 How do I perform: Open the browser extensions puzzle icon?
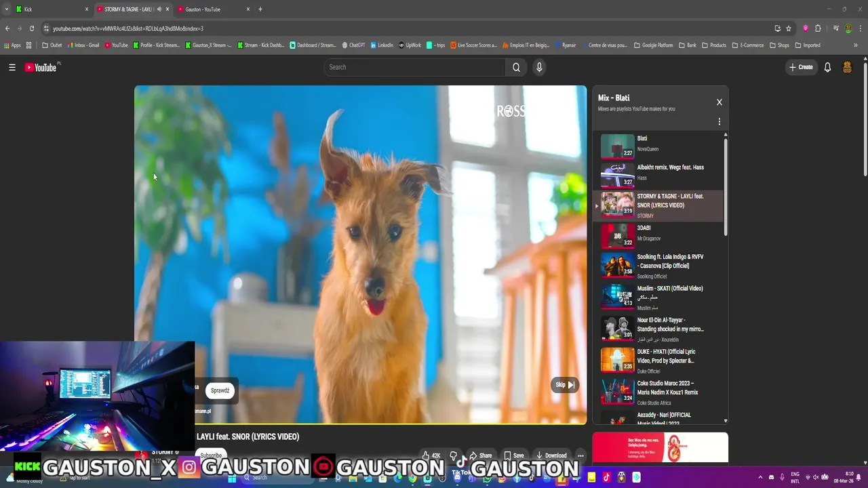[818, 28]
